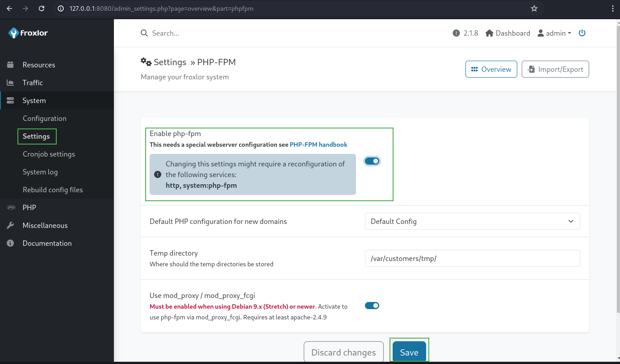Click the Dashboard home icon
Viewport: 620px width, 364px height.
(489, 33)
